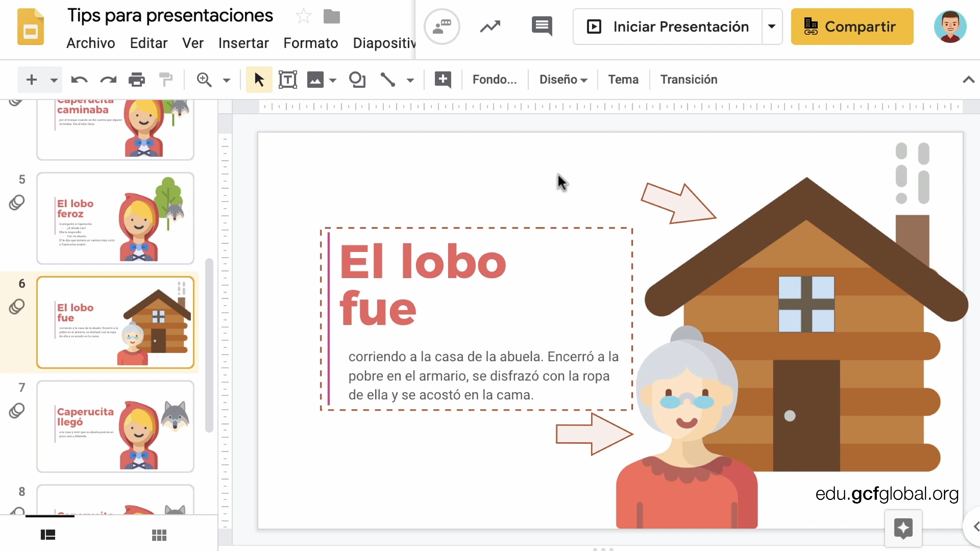This screenshot has width=980, height=551.
Task: Expand the Insert image dropdown arrow
Action: tap(333, 80)
